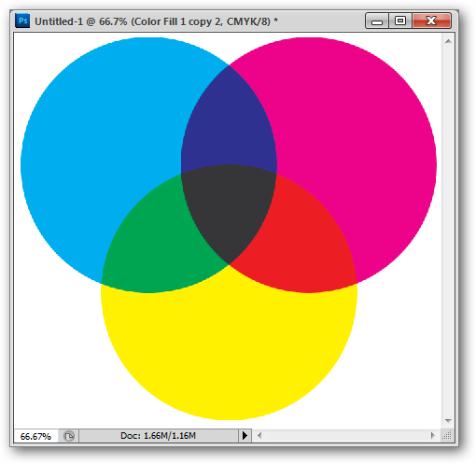The image size is (476, 464).
Task: Click the vertical scrollbar up arrow
Action: point(448,41)
